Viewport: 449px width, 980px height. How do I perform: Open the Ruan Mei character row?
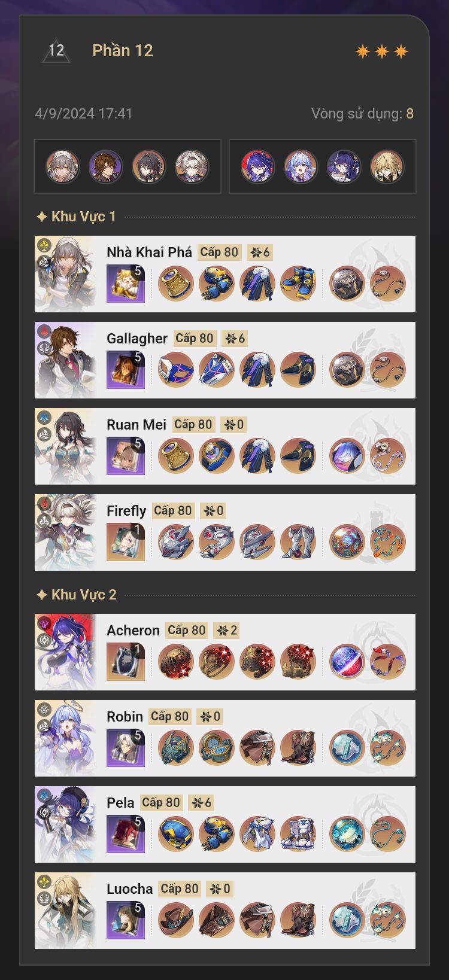pos(225,446)
